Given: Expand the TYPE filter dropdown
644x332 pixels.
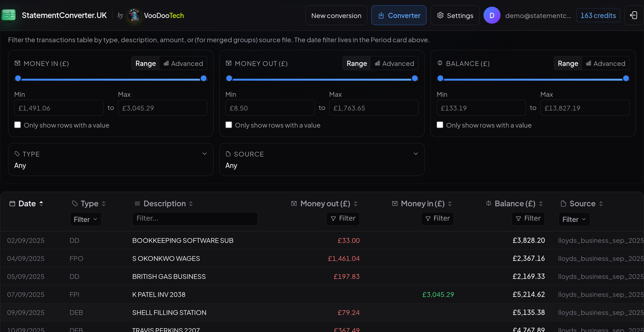Looking at the screenshot, I should 111,160.
